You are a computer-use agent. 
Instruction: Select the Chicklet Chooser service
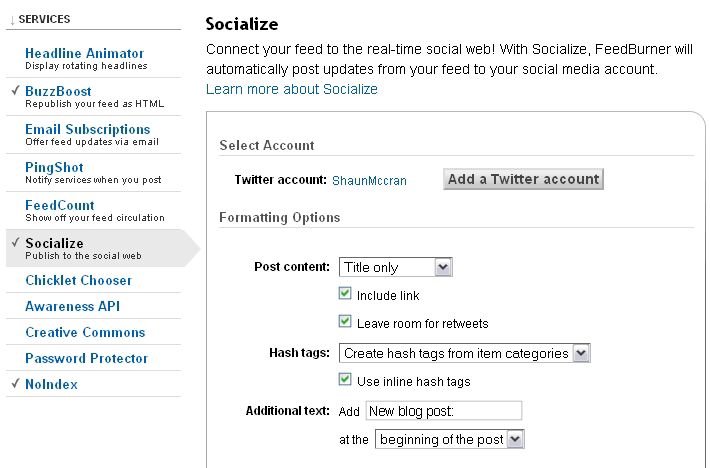coord(78,281)
